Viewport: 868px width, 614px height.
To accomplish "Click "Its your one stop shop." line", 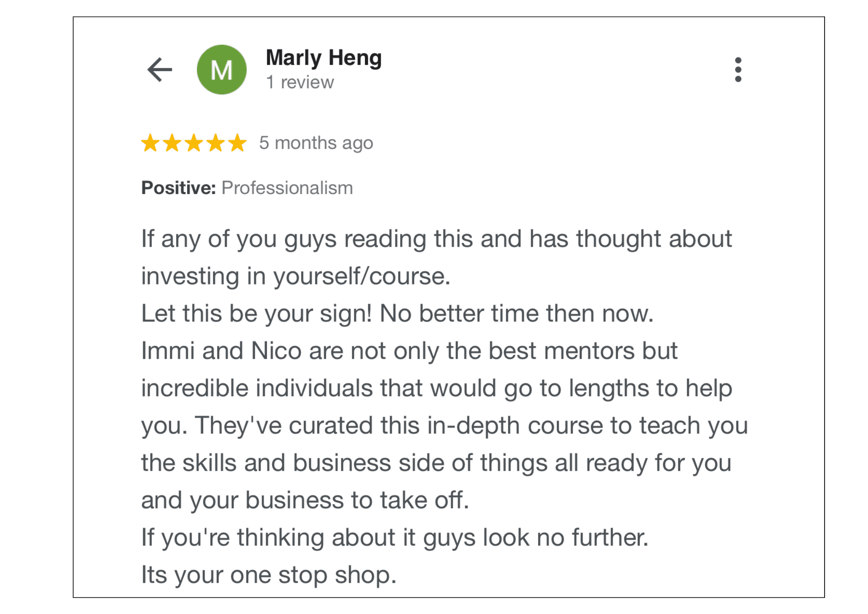I will pyautogui.click(x=269, y=575).
